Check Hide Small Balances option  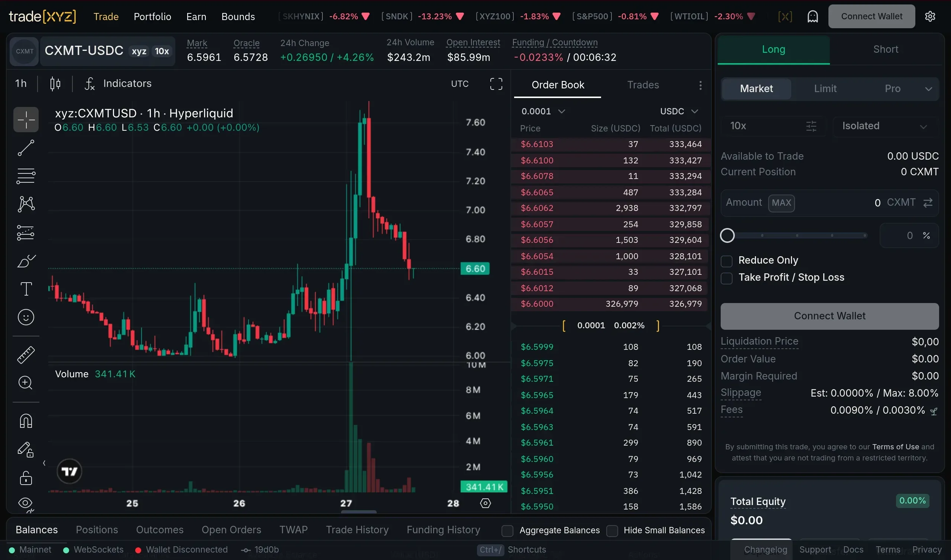(612, 531)
